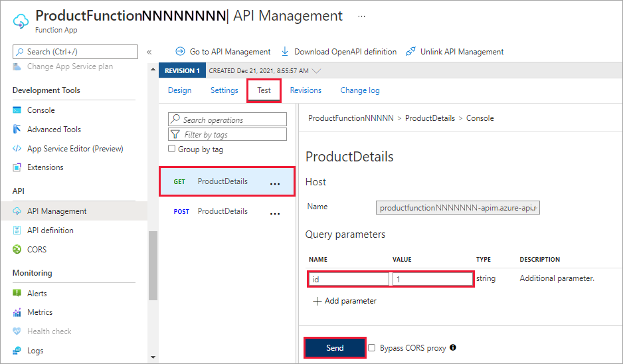Image resolution: width=623 pixels, height=364 pixels.
Task: Open the more options ellipsis beside the title
Action: [x=361, y=17]
